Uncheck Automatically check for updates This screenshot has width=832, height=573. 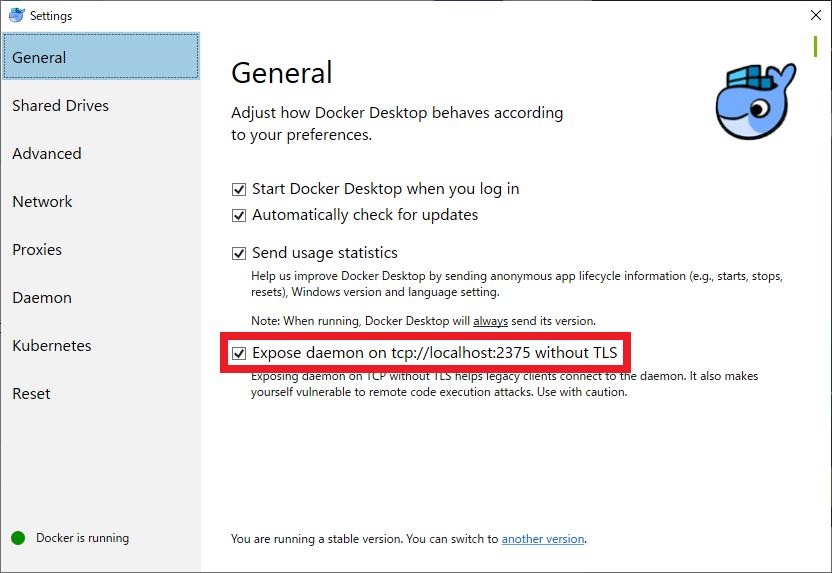click(239, 215)
